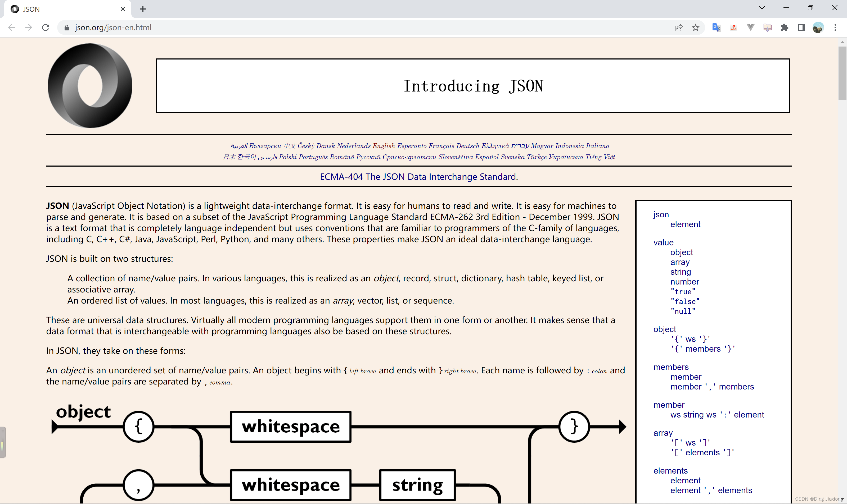Switch language to Български
This screenshot has height=504, width=847.
tap(265, 146)
